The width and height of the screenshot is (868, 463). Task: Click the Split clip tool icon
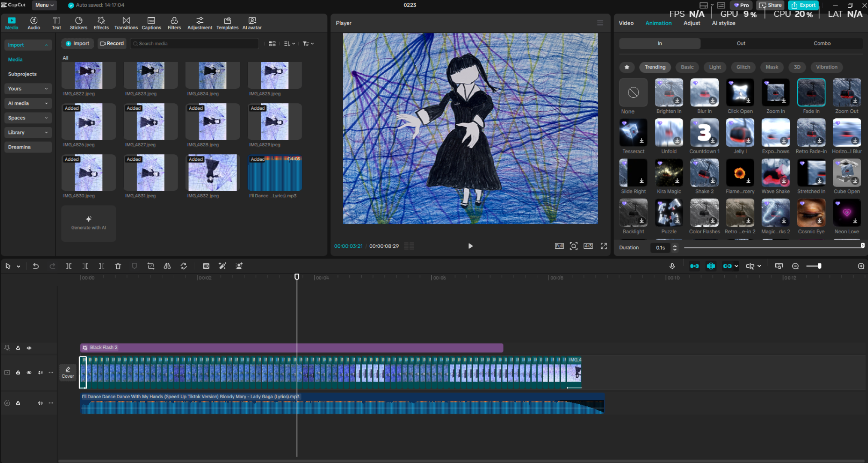pyautogui.click(x=69, y=266)
